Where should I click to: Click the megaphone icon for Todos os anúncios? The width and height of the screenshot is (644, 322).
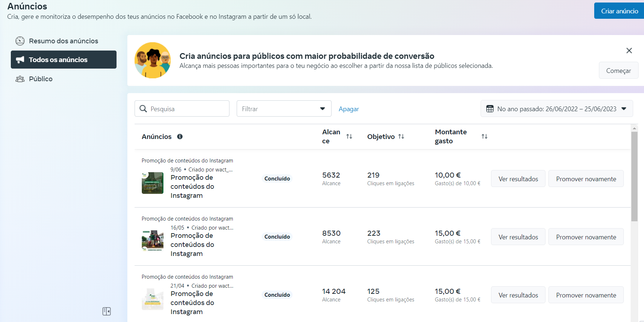point(20,60)
